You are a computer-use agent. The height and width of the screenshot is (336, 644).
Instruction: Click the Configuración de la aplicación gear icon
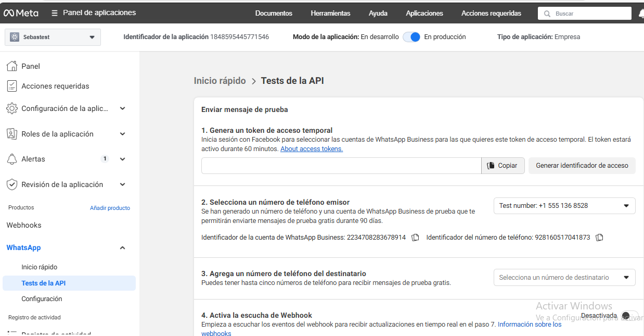pos(11,108)
